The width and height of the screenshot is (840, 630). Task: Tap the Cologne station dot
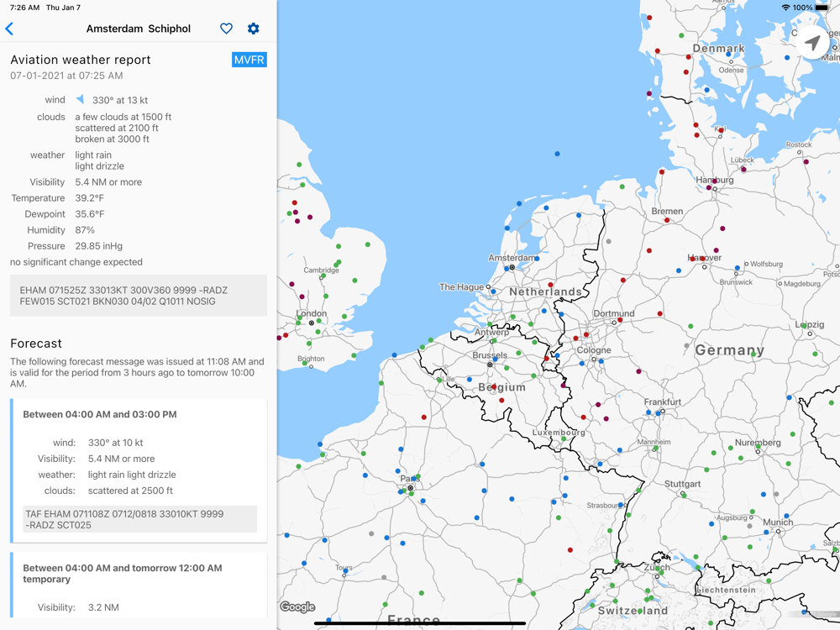click(601, 361)
